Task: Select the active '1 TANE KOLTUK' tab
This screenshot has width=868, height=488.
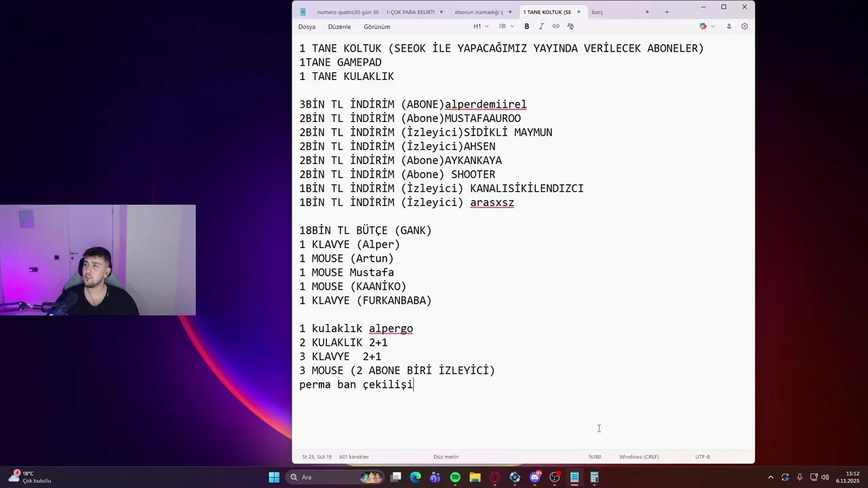Action: coord(552,12)
